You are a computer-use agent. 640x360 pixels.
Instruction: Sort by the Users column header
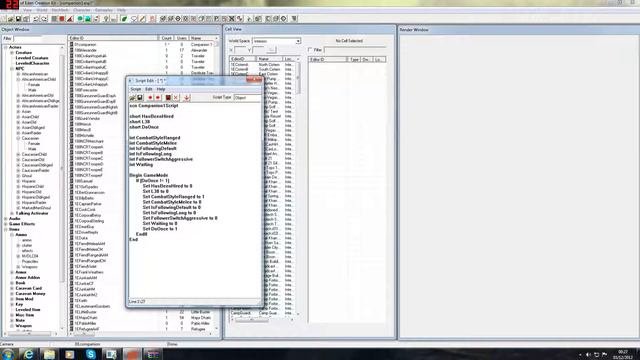click(x=182, y=38)
